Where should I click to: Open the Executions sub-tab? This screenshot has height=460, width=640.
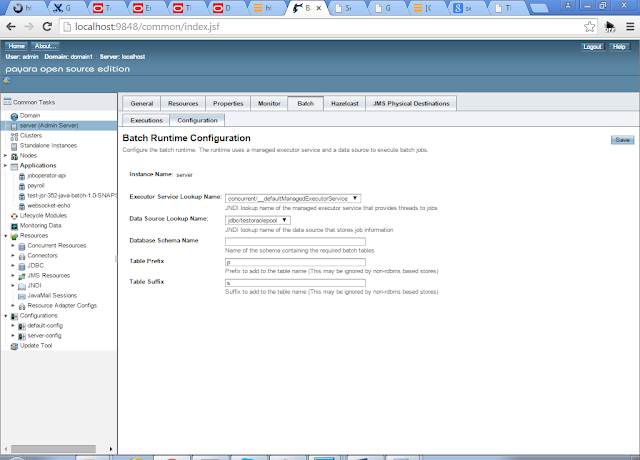[147, 120]
